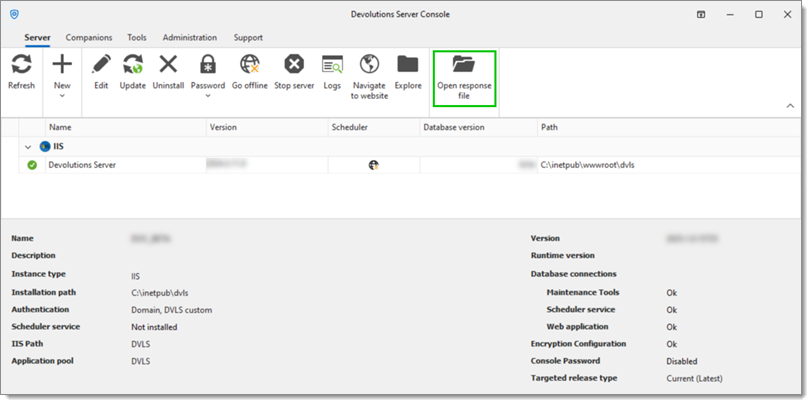Click the green status check icon
Image resolution: width=812 pixels, height=405 pixels.
point(32,165)
